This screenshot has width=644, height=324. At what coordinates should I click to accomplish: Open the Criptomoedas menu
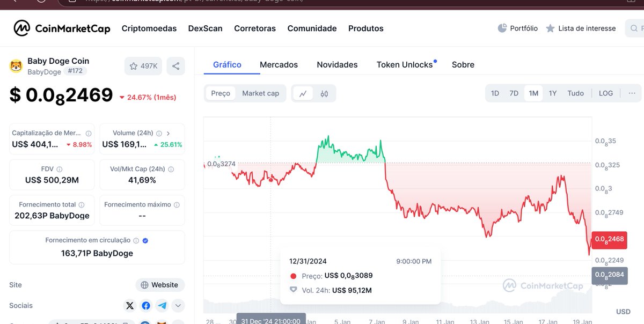[149, 28]
